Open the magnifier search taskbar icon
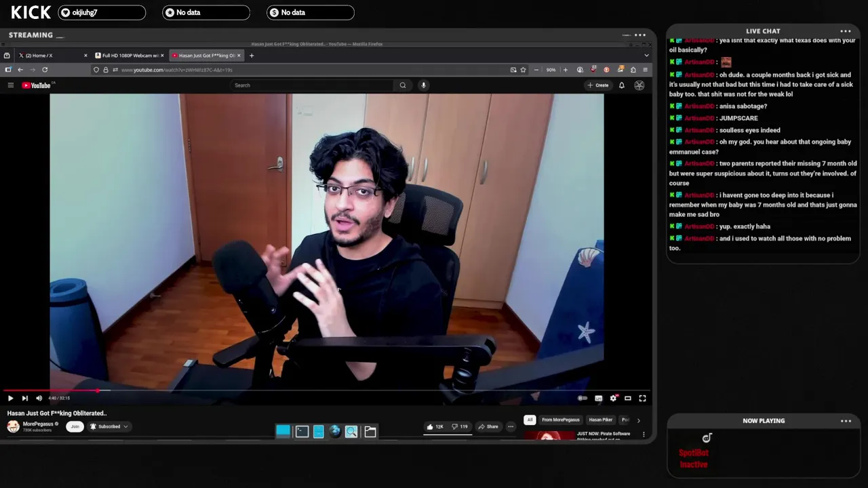This screenshot has height=488, width=868. click(351, 431)
